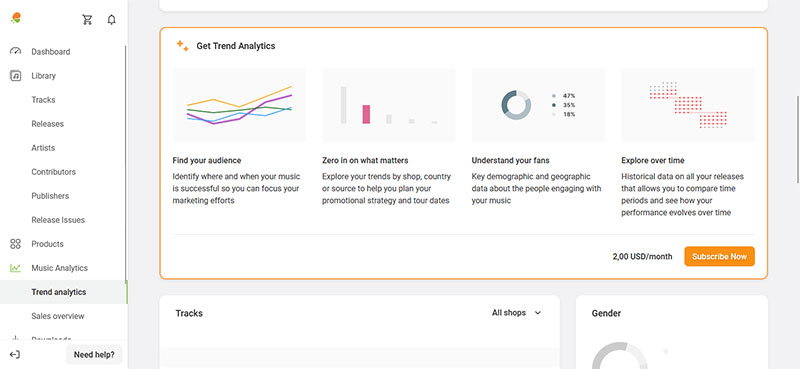Go to Releases under Library

coord(47,124)
